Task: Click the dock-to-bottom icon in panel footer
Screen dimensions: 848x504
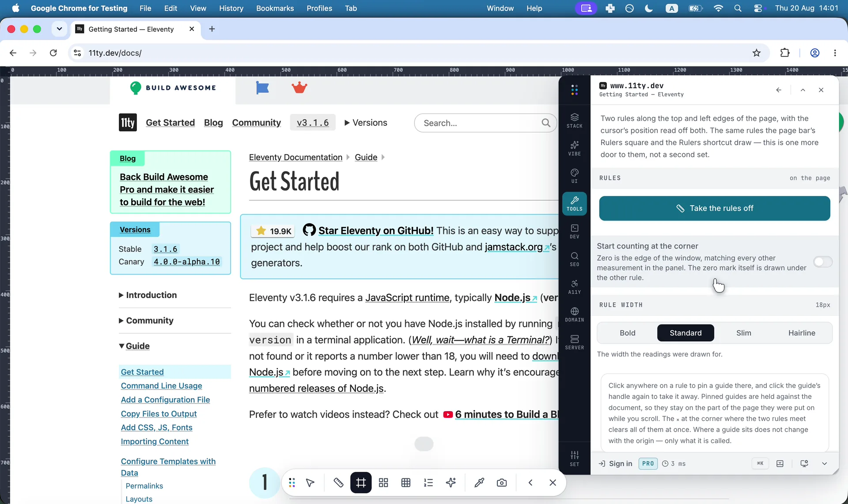Action: [780, 463]
